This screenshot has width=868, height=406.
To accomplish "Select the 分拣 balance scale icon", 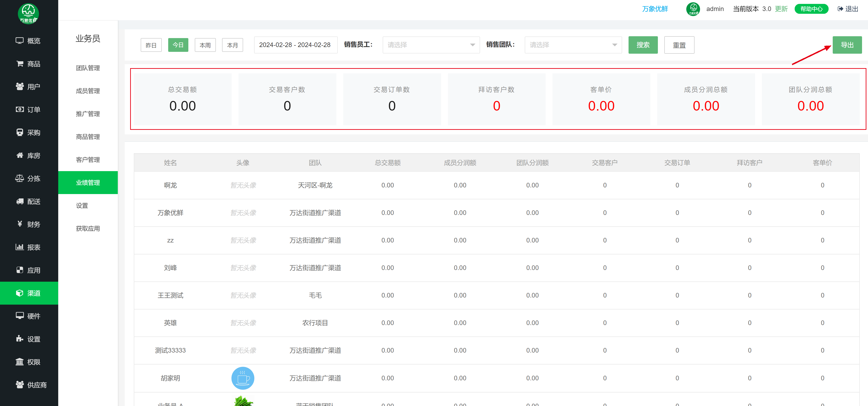I will point(19,178).
